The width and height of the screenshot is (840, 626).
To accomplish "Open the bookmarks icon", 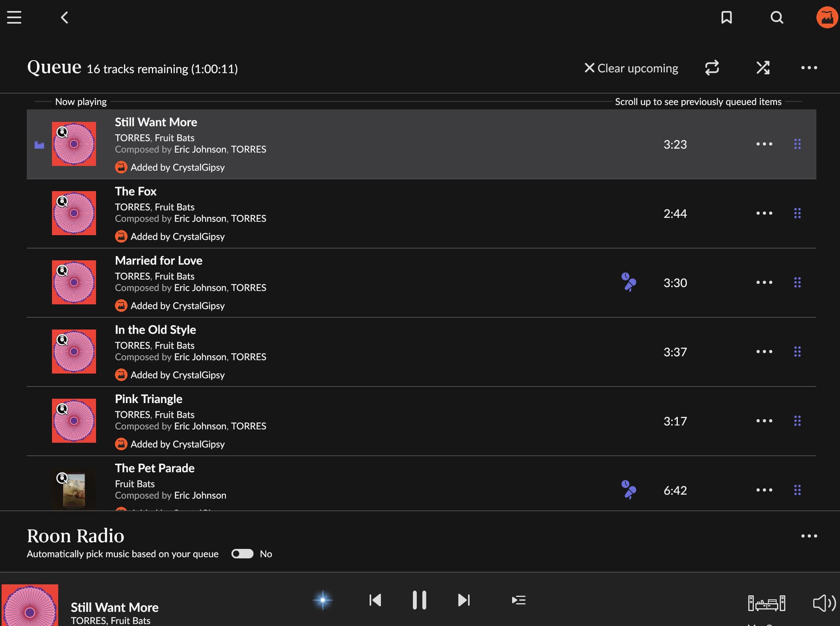I will (x=726, y=17).
